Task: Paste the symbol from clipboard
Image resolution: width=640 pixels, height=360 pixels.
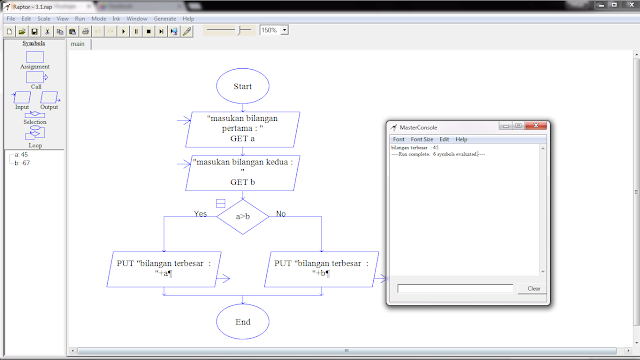Action: 73,31
